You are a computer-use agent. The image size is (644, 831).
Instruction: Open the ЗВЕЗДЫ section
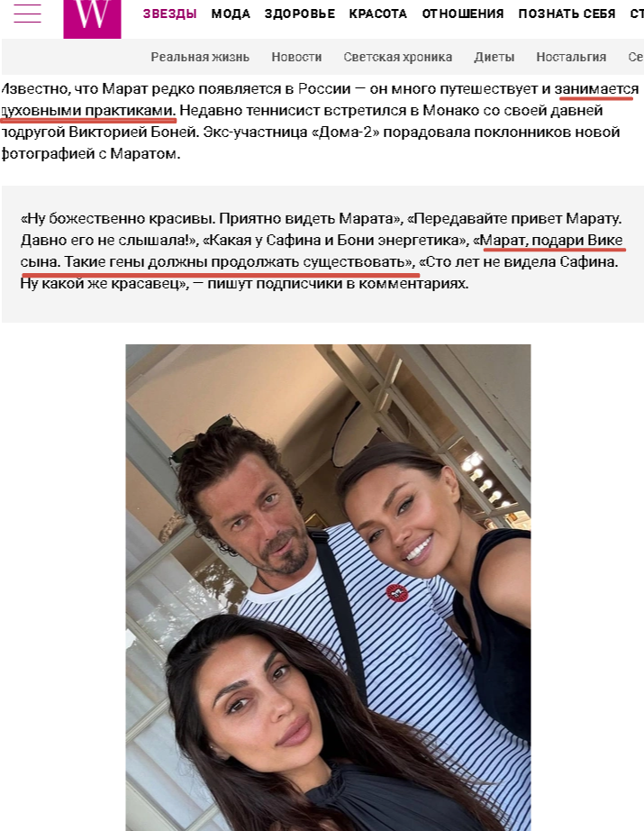tap(170, 14)
